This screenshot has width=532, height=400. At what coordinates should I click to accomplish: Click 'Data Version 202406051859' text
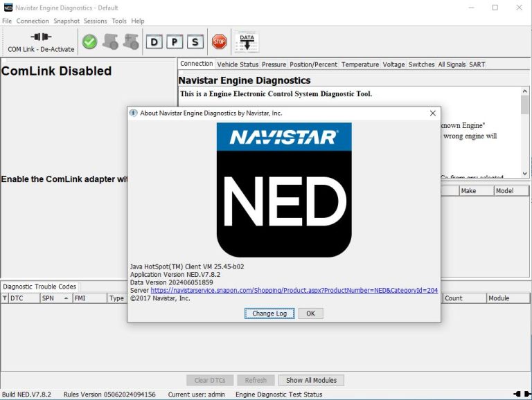[171, 282]
